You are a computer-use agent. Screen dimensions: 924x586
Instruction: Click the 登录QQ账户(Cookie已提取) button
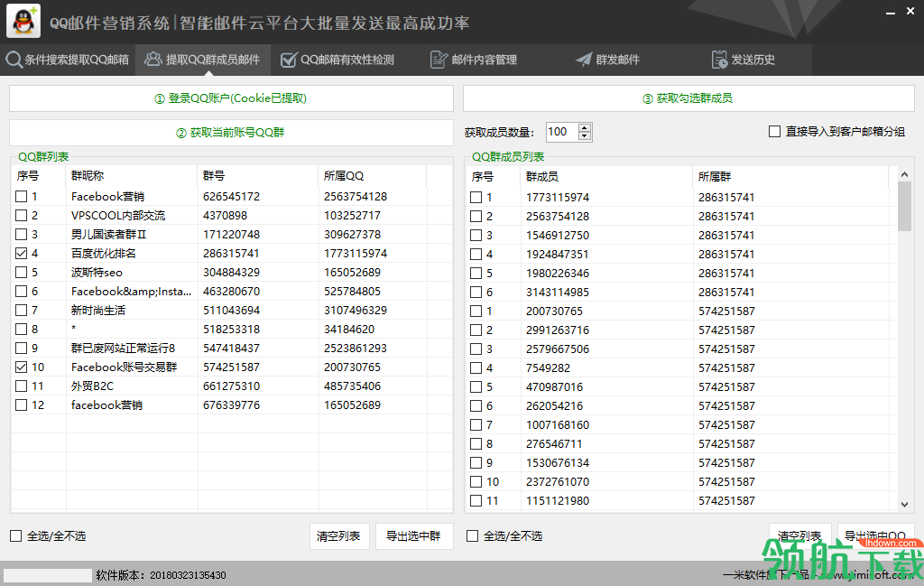click(231, 98)
